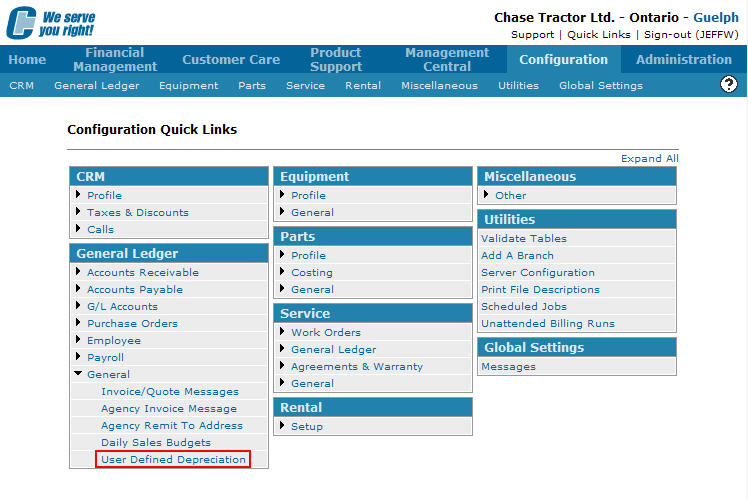
Task: Sign out of JEFFW account
Action: tap(691, 34)
